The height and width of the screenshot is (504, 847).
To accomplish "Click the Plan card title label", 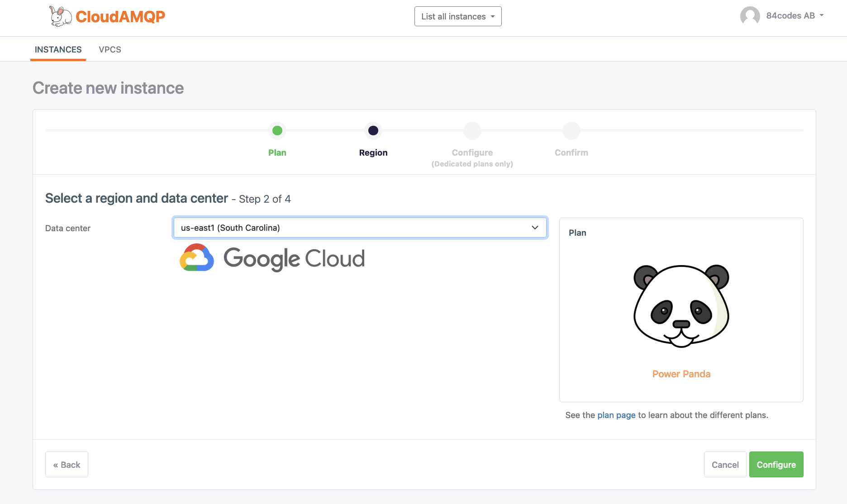I will (x=577, y=233).
